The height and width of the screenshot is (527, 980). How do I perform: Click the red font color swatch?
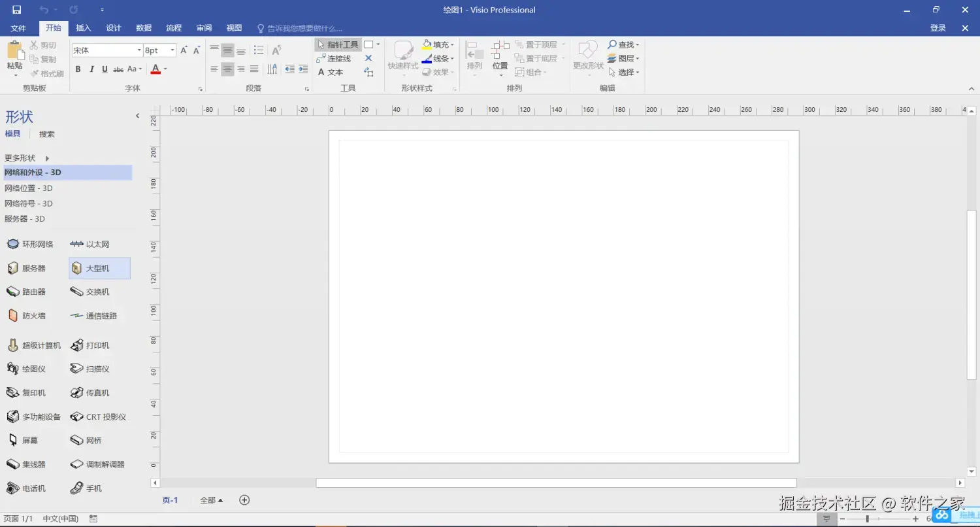(155, 69)
